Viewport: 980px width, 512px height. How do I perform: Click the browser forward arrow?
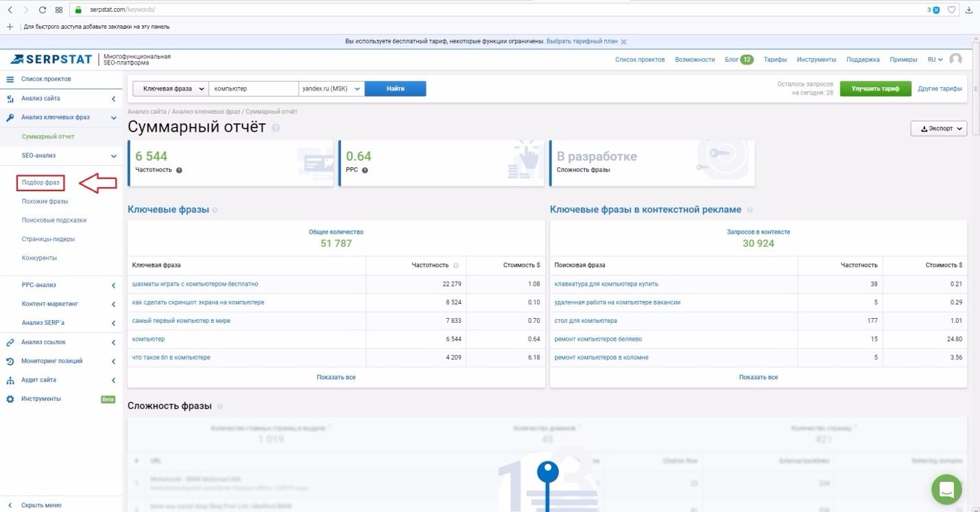tap(25, 10)
